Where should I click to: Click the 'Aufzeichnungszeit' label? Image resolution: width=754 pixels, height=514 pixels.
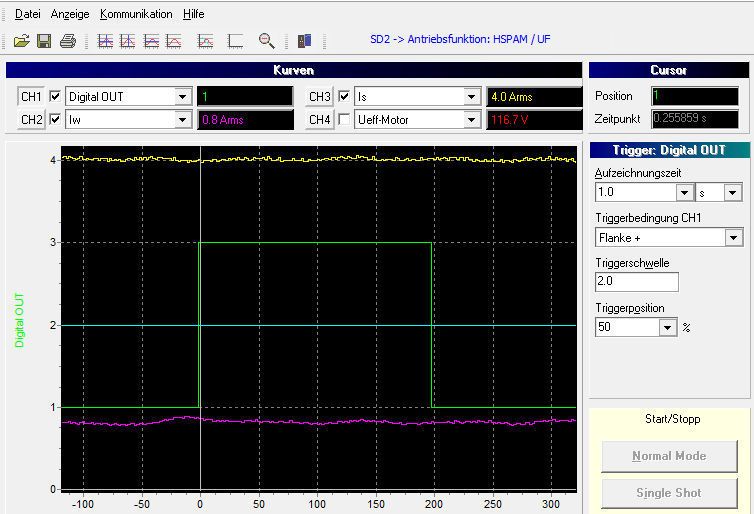click(638, 173)
